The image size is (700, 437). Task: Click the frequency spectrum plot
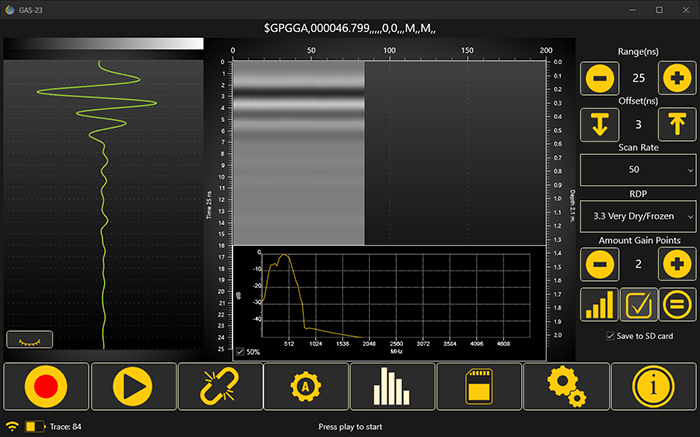tap(389, 303)
